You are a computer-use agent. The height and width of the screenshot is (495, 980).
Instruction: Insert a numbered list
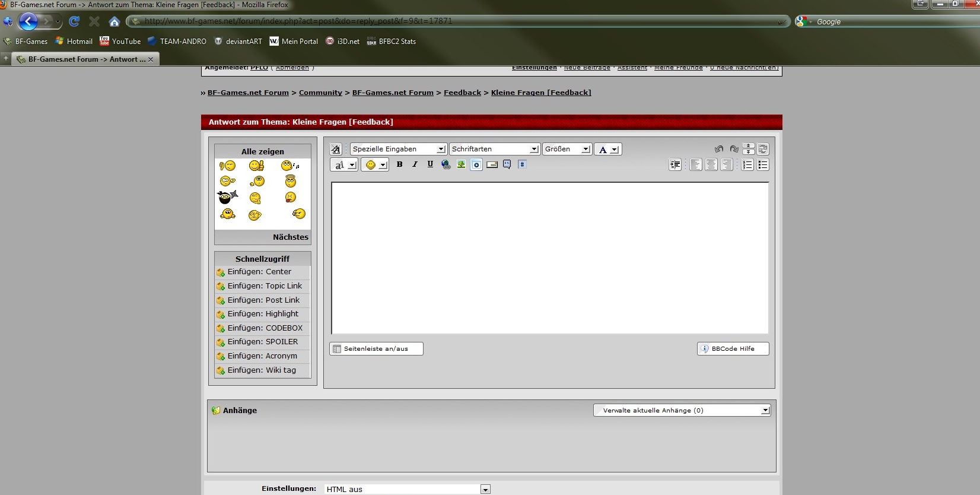747,165
